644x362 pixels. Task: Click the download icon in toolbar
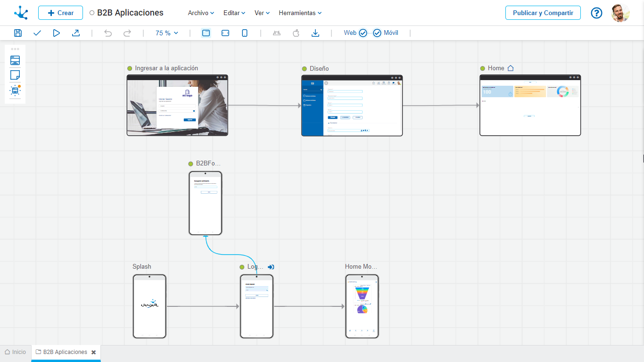(x=315, y=33)
